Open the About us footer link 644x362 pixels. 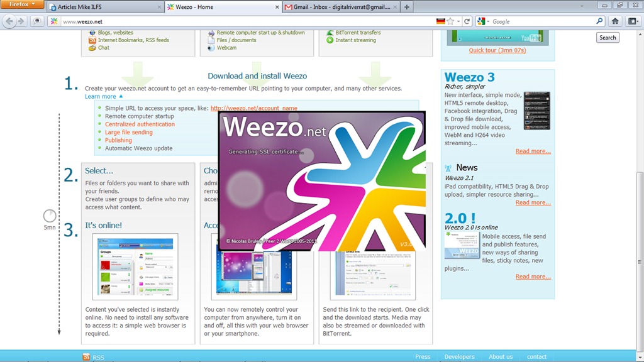point(501,357)
